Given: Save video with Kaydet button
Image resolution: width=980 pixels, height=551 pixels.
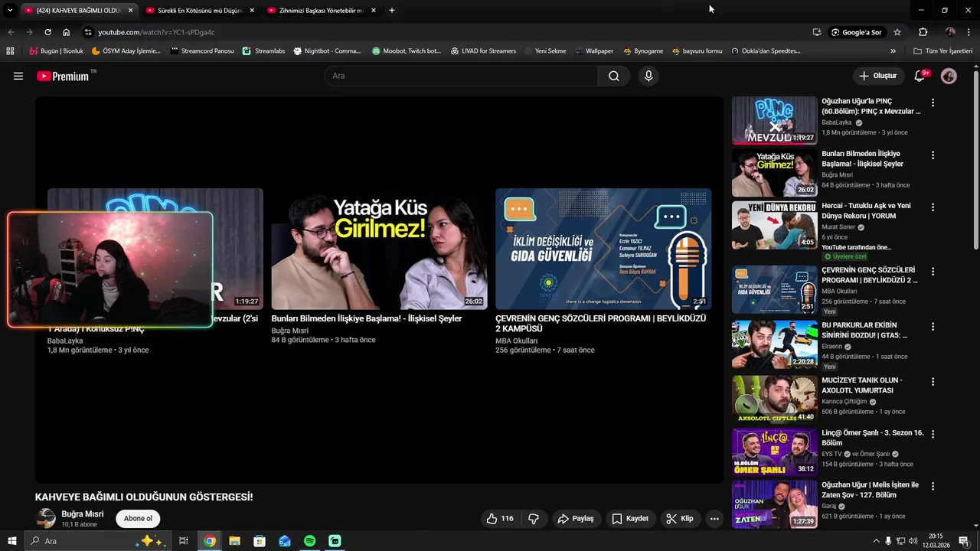Looking at the screenshot, I should pos(630,519).
